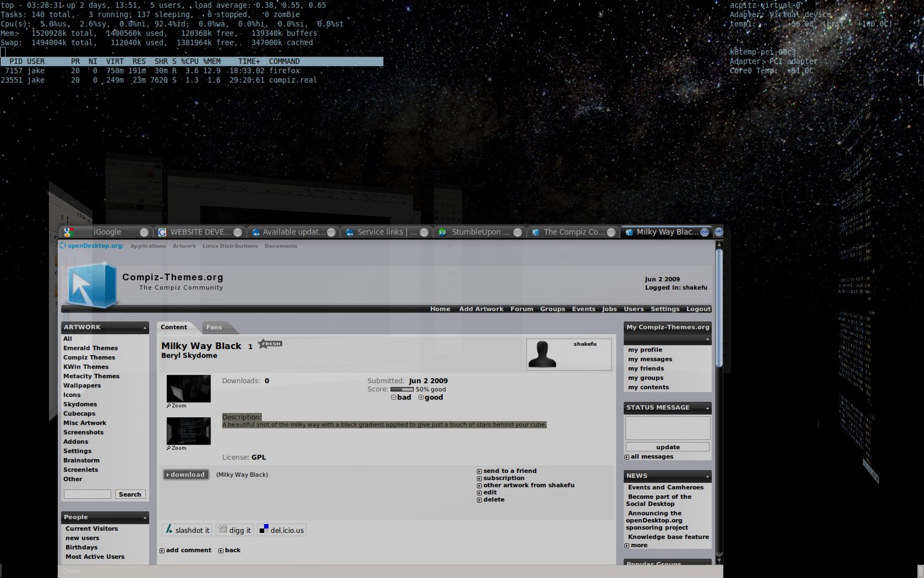Click Zoom under first screenshot thumbnail
The image size is (924, 578).
(x=177, y=406)
